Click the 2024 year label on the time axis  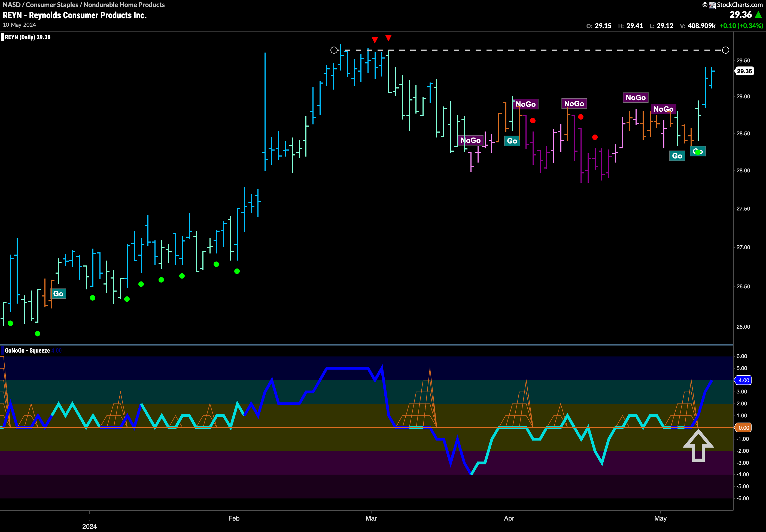(x=89, y=526)
